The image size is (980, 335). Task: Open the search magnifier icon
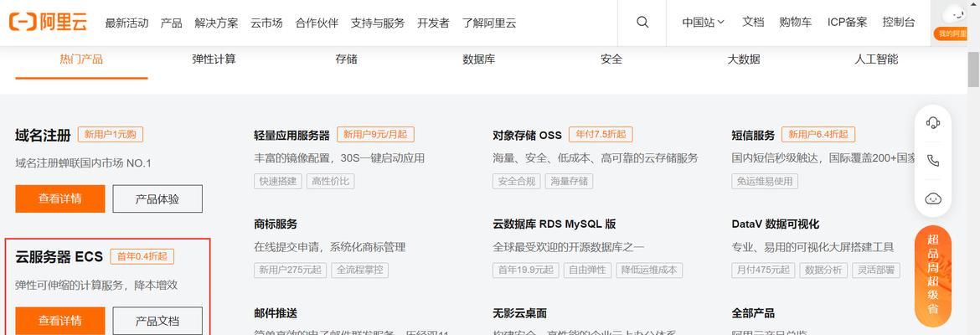[x=642, y=23]
